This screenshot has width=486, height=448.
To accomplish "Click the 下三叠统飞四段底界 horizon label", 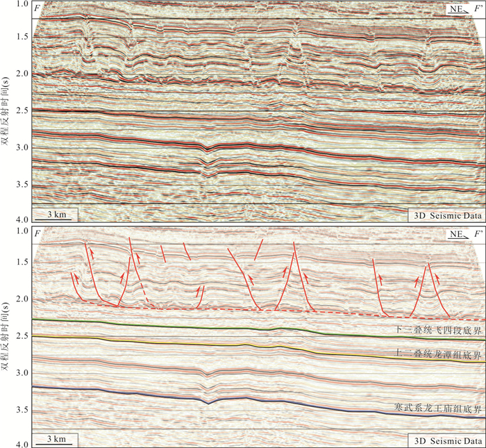I will (x=439, y=329).
